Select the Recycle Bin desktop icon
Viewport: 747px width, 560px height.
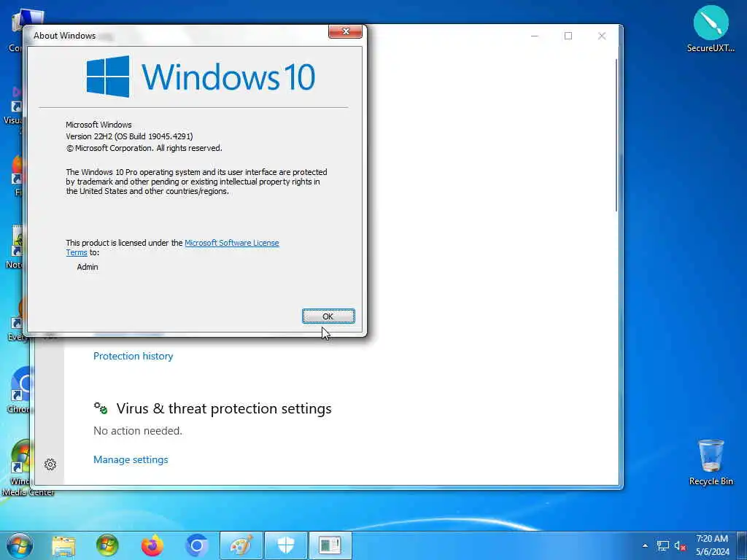click(711, 462)
